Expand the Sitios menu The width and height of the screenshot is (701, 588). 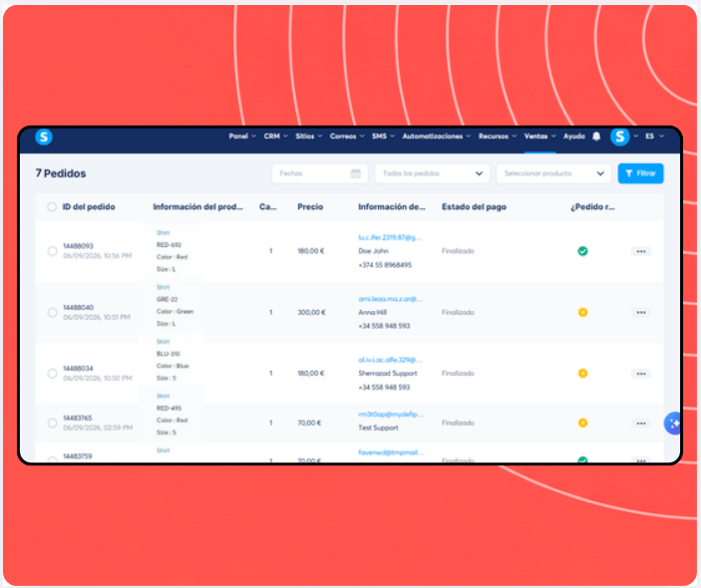click(308, 137)
